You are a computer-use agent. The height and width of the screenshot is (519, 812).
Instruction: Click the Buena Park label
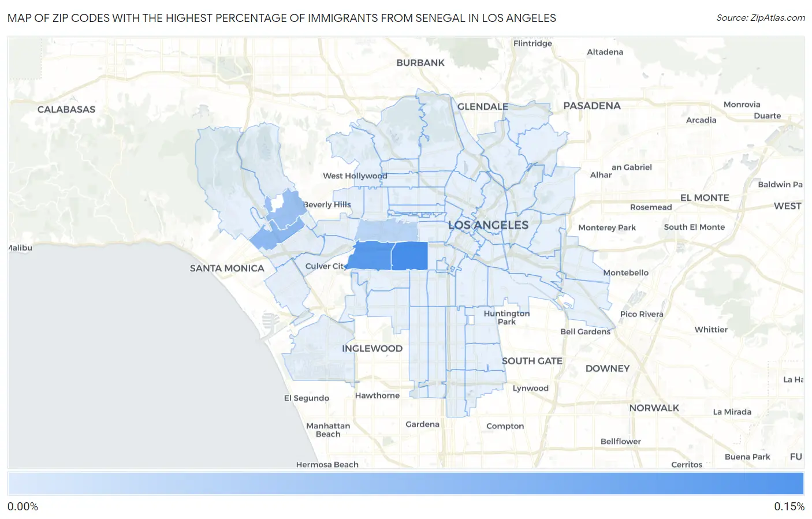pyautogui.click(x=747, y=457)
